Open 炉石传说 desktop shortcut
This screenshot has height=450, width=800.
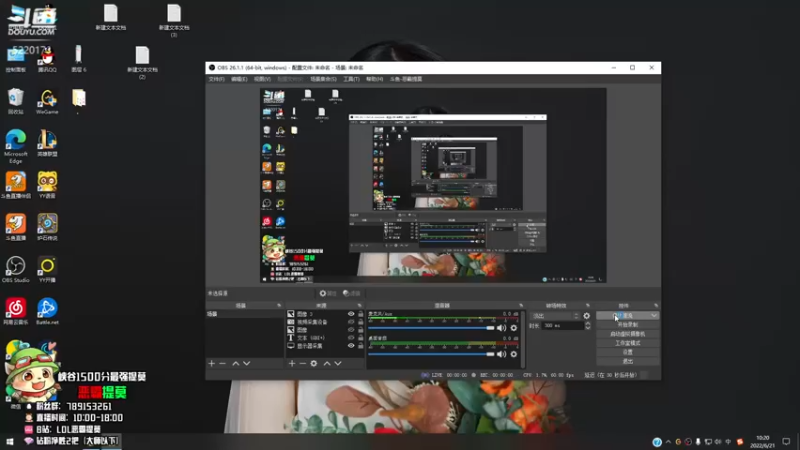(47, 227)
